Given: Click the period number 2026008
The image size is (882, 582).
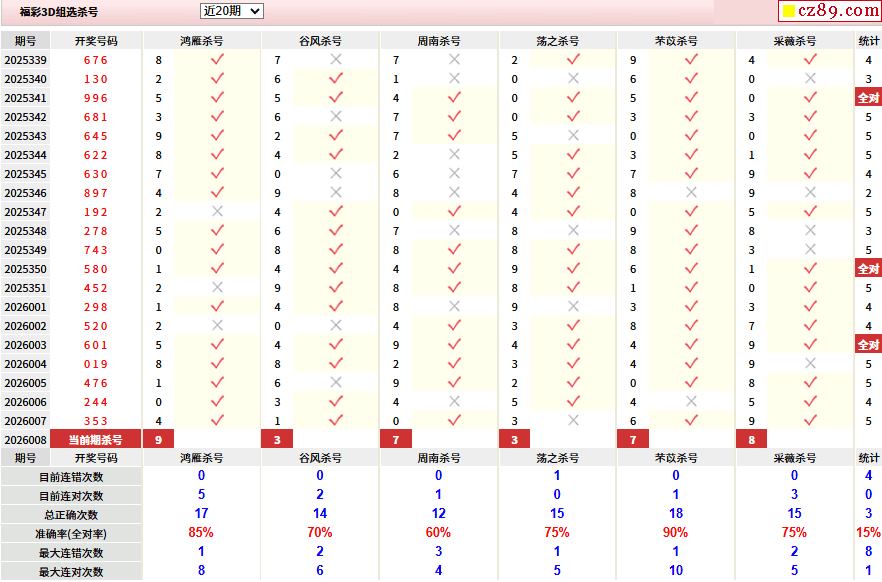Looking at the screenshot, I should 25,440.
